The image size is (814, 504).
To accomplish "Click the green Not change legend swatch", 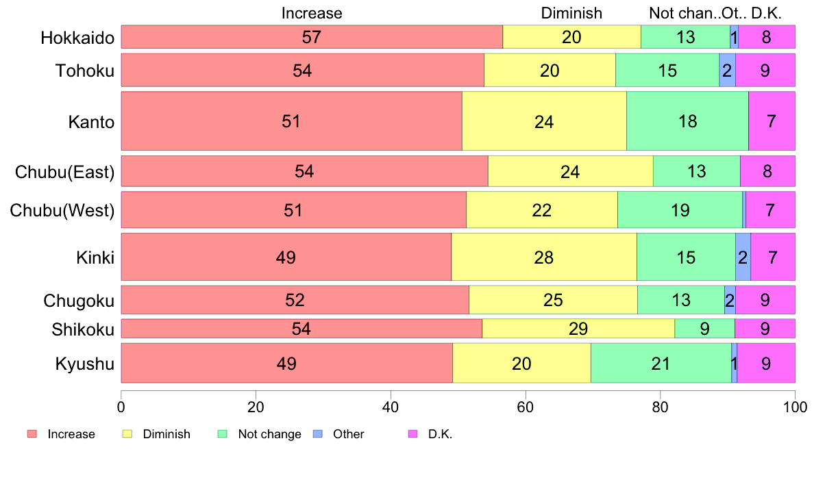I will tap(222, 434).
